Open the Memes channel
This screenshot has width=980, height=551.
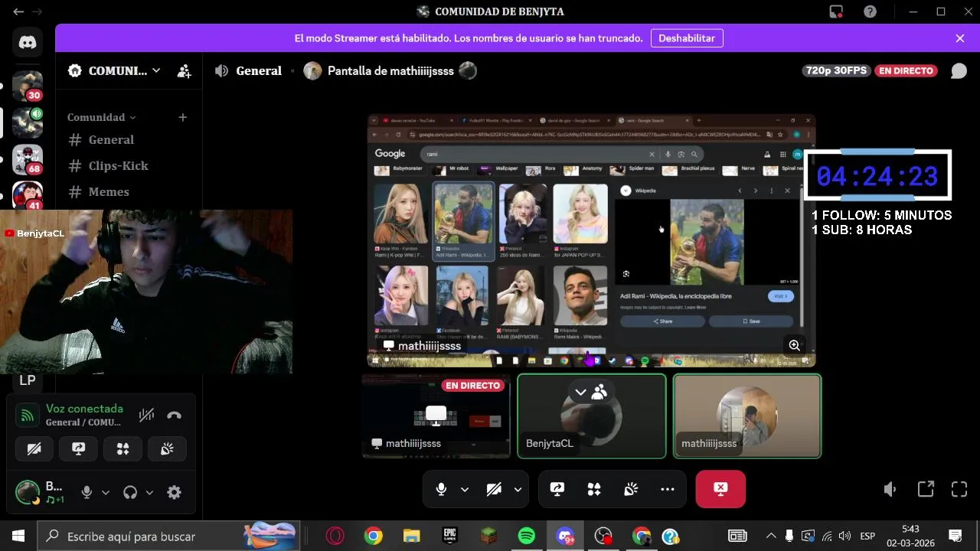(x=110, y=192)
